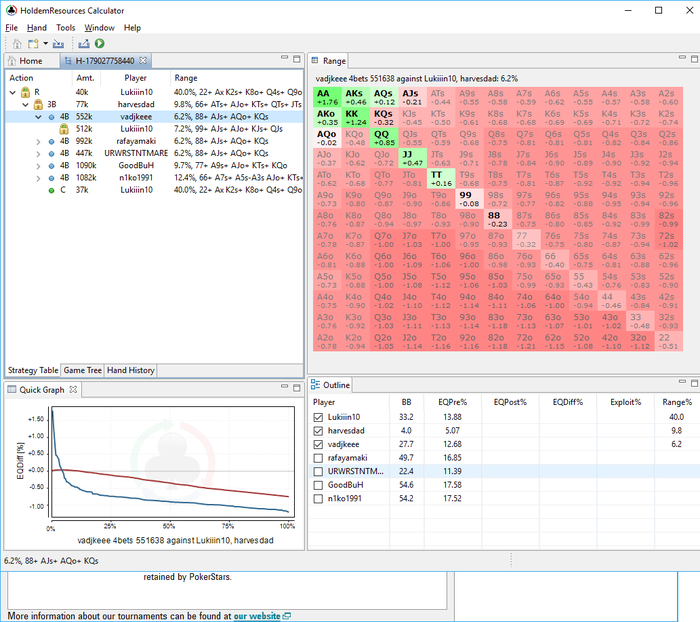Uncheck the Lukiiin10 player checkbox

[x=319, y=417]
